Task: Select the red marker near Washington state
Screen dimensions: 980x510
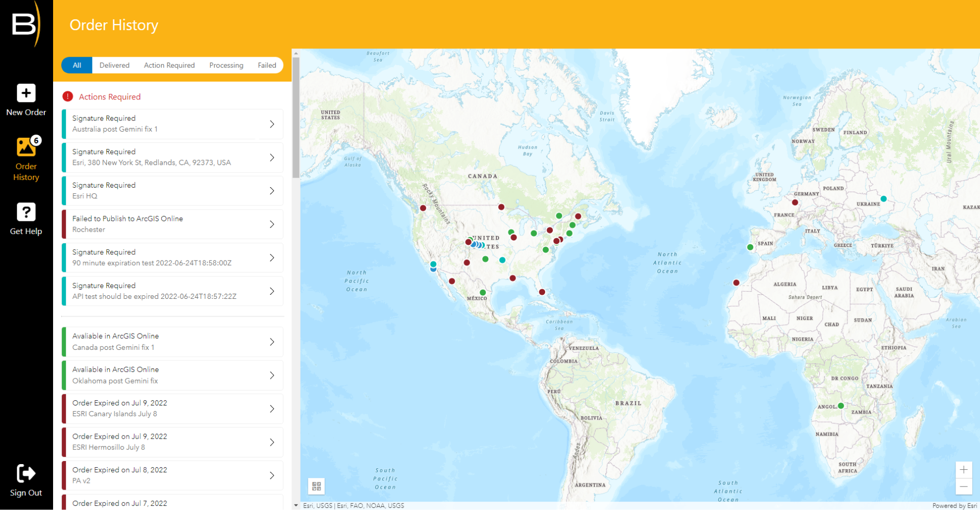Action: tap(423, 208)
